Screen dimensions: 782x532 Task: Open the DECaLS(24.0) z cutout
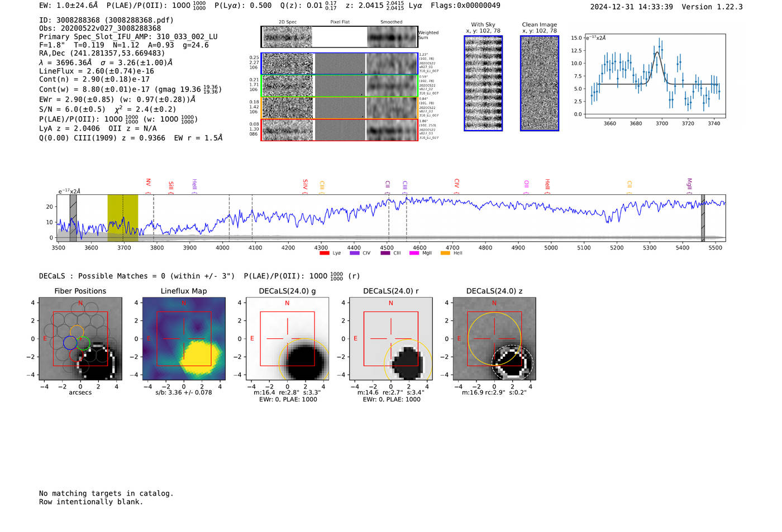click(x=494, y=339)
